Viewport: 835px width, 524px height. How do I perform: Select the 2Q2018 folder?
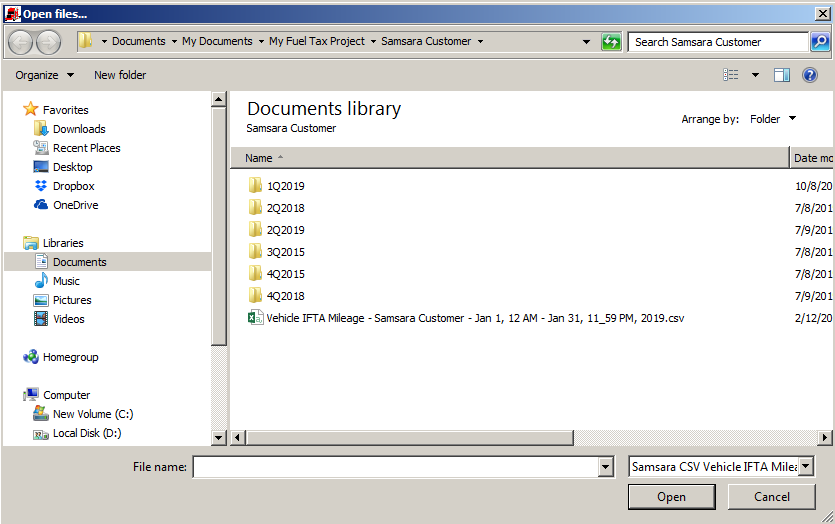click(285, 208)
